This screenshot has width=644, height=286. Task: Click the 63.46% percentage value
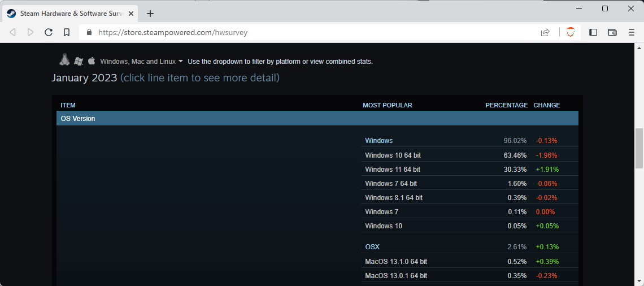click(x=515, y=155)
